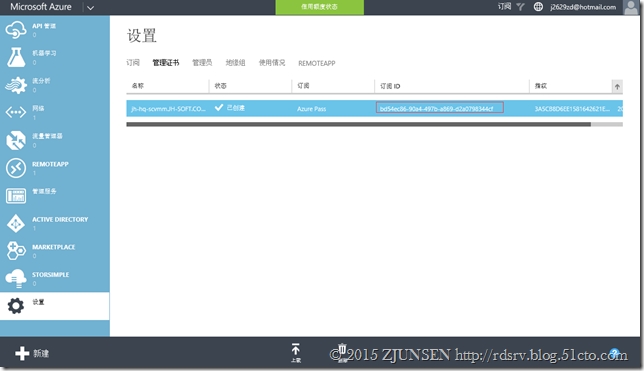The image size is (644, 371).
Task: Click the green 信用额度状态 banner
Action: 320,7
